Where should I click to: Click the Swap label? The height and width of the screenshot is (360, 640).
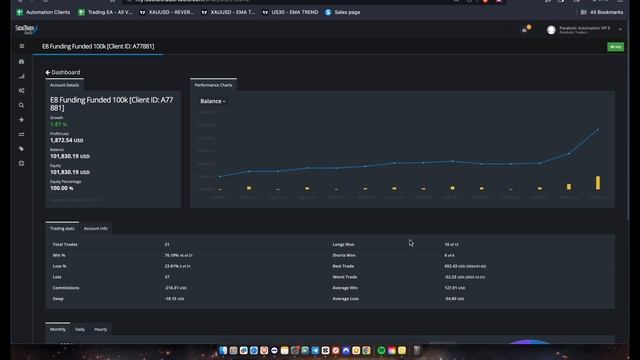tap(58, 299)
